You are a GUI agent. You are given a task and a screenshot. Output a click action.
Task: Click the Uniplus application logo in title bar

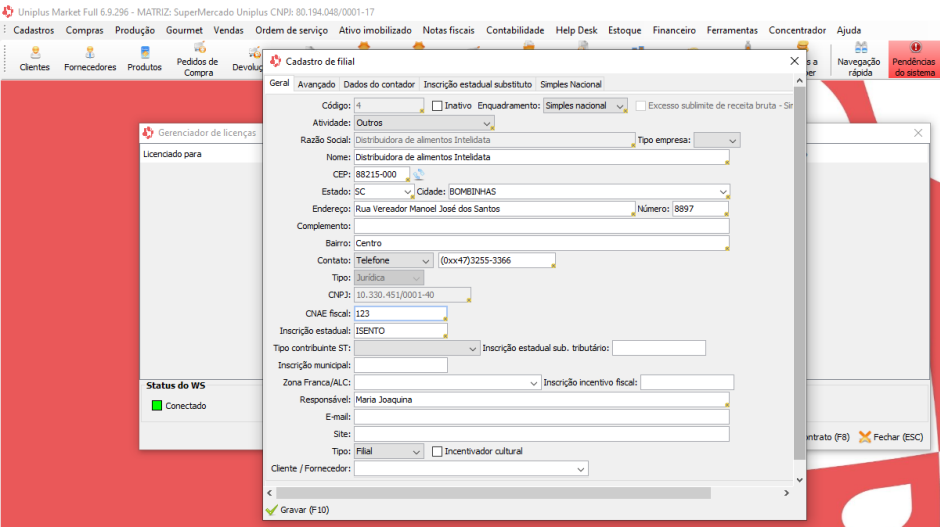(x=8, y=11)
